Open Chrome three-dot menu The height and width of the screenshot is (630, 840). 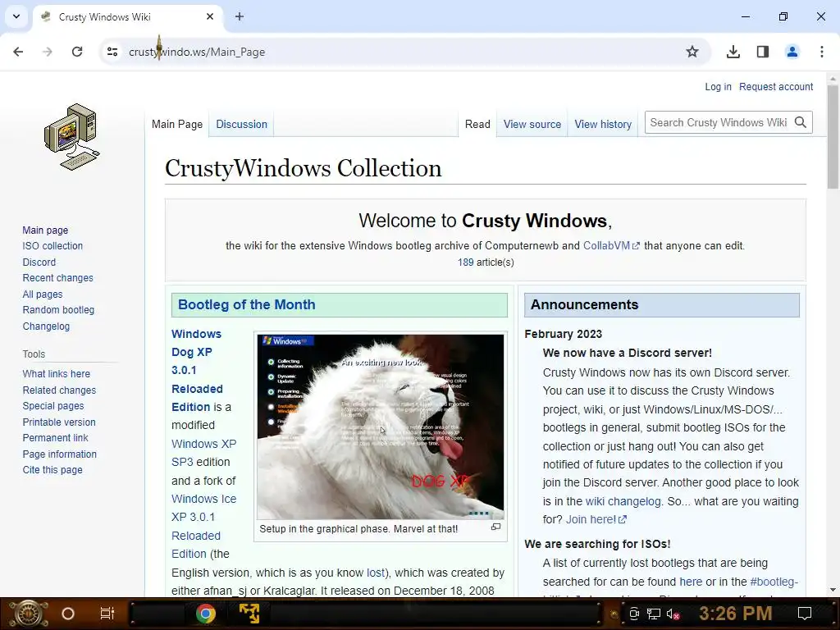(822, 52)
